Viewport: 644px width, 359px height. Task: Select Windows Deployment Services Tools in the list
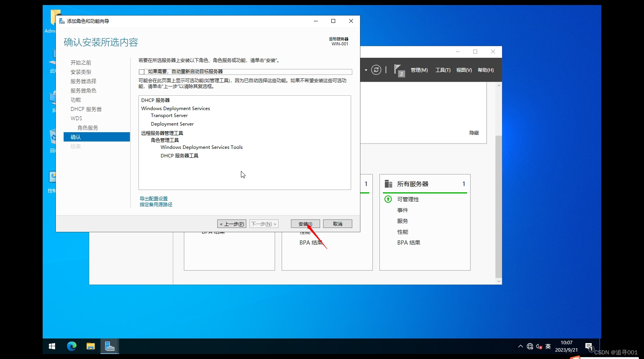(202, 147)
